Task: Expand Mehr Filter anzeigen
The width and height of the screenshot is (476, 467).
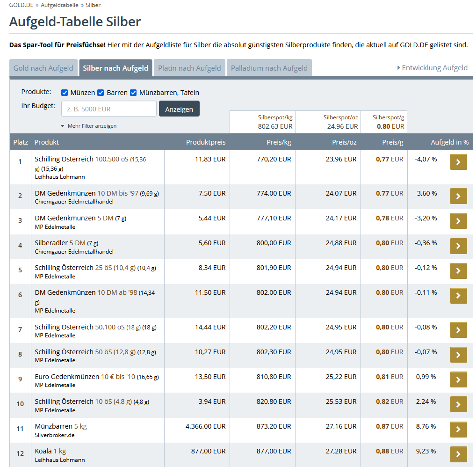Action: click(x=89, y=126)
